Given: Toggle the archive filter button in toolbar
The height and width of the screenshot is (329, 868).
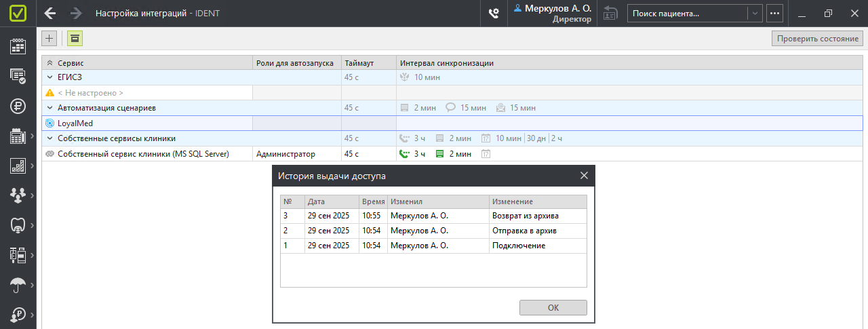Looking at the screenshot, I should tap(75, 39).
